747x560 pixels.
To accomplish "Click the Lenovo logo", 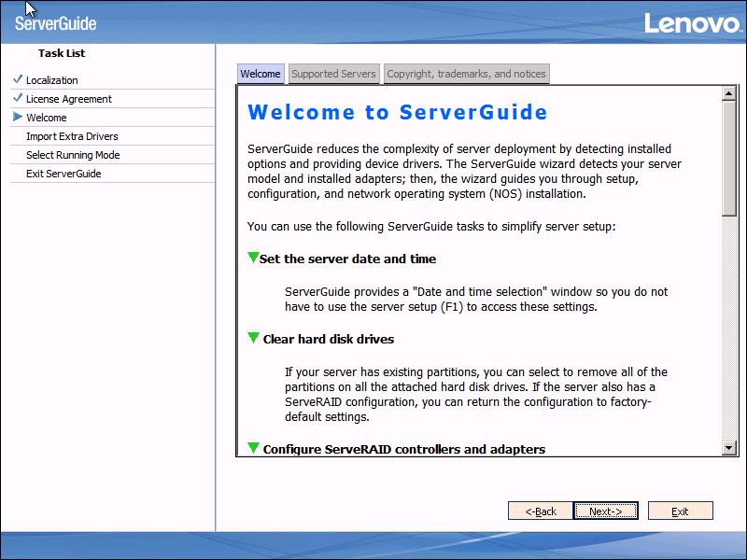I will click(692, 23).
